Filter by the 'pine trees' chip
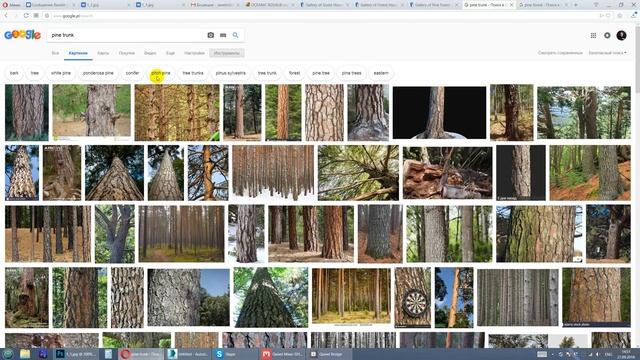Viewport: 640px width, 360px height. 351,73
